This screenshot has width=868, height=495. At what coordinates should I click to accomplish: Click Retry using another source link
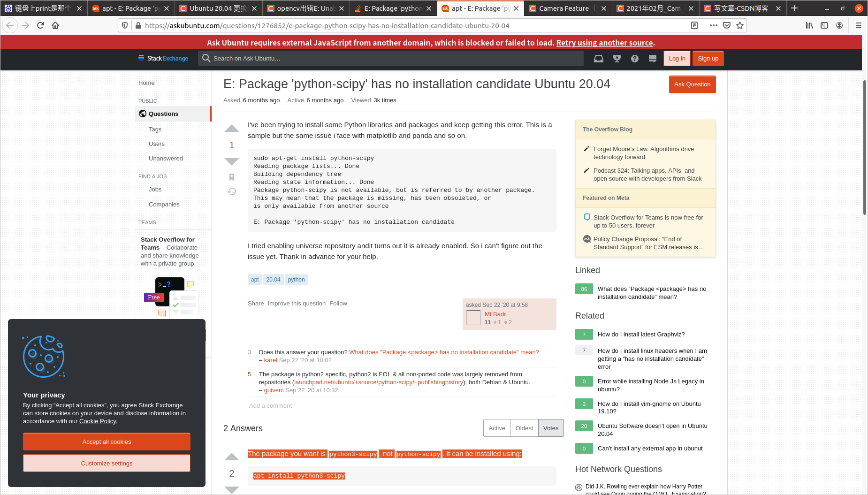point(604,43)
